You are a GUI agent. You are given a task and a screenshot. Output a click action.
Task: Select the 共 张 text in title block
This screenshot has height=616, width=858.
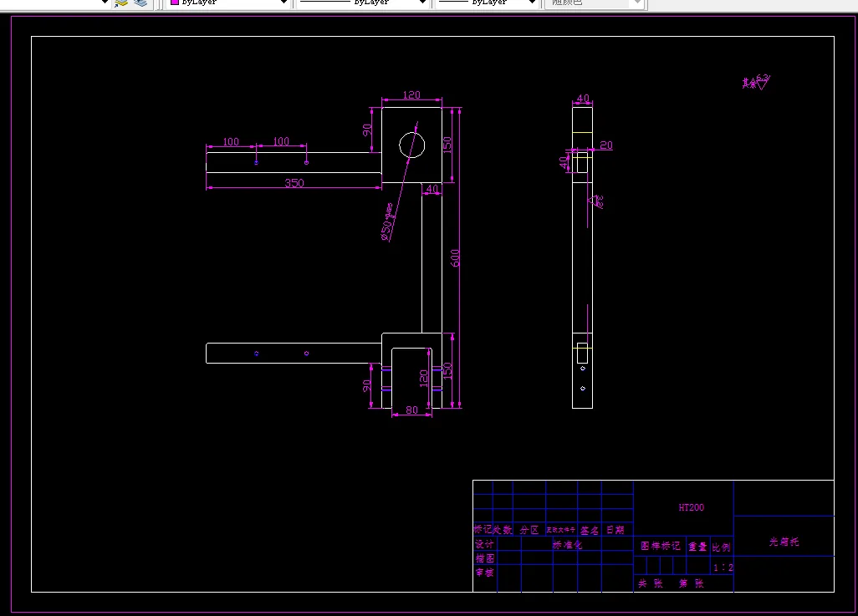651,583
